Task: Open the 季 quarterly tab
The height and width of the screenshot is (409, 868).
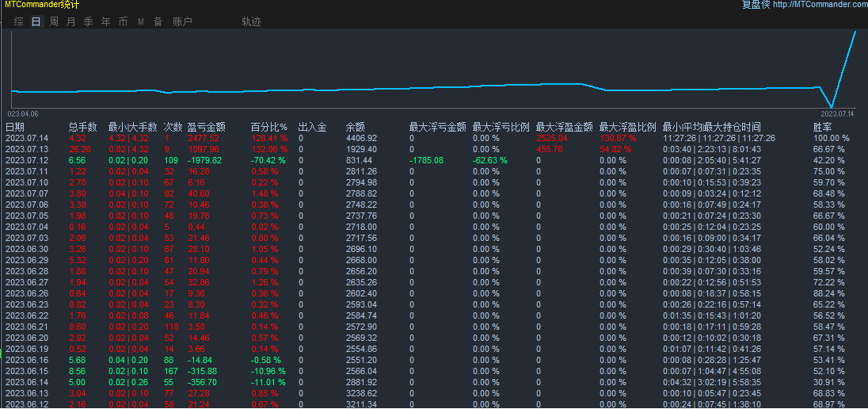Action: [x=88, y=21]
